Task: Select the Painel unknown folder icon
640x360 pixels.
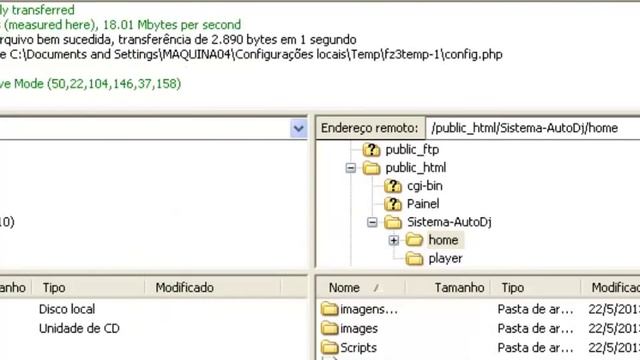Action: click(x=393, y=204)
